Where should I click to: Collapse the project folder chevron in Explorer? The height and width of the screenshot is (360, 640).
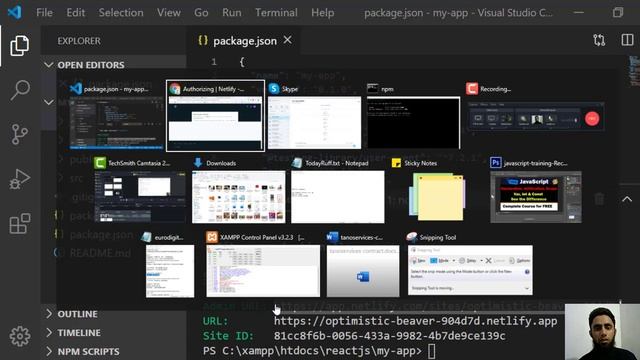coord(49,102)
